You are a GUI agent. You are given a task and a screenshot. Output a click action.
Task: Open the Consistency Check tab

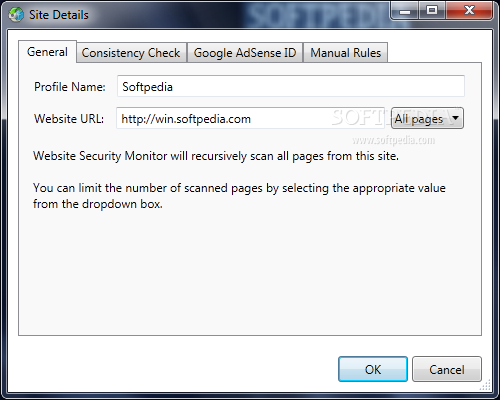[x=131, y=53]
